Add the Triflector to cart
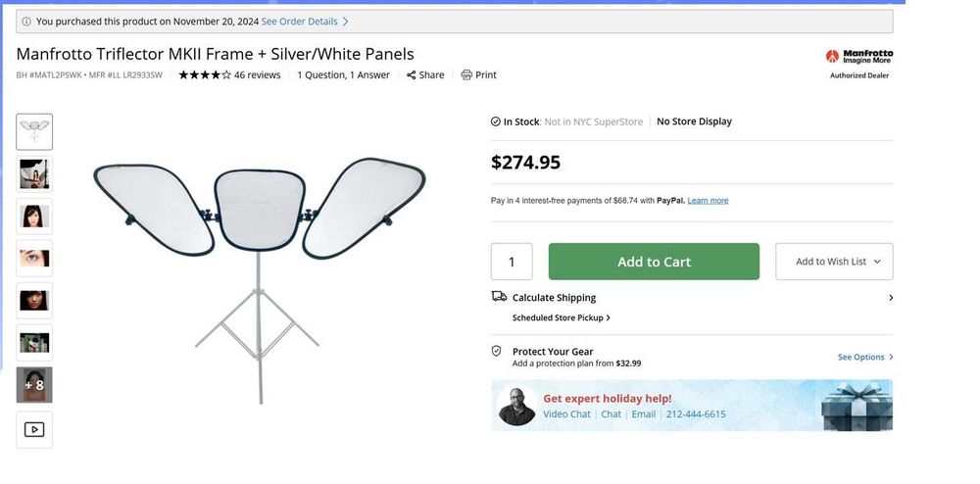 (654, 262)
